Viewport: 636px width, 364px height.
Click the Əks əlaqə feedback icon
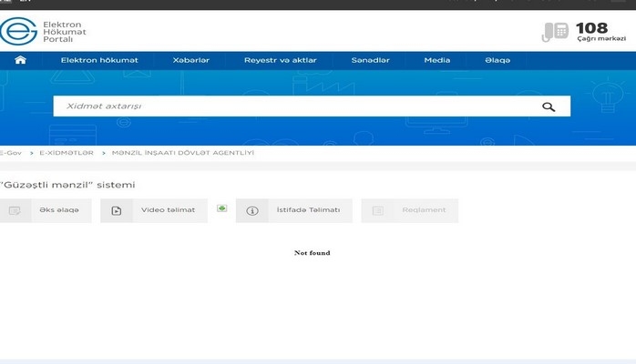tap(15, 210)
